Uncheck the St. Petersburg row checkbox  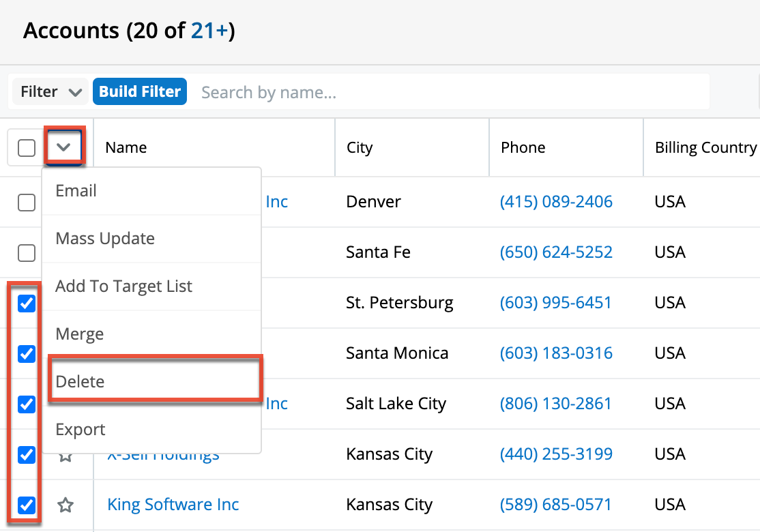click(27, 304)
